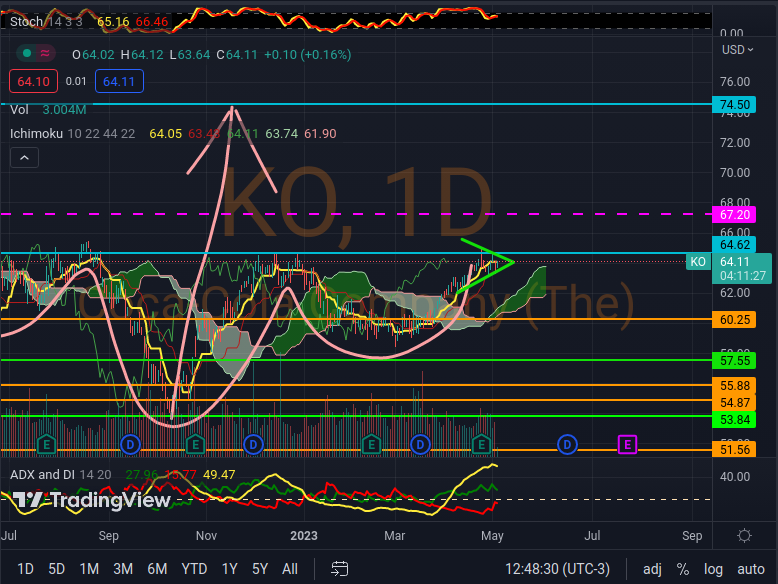Click the 0.01 spread value
778x584 pixels.
(x=76, y=81)
